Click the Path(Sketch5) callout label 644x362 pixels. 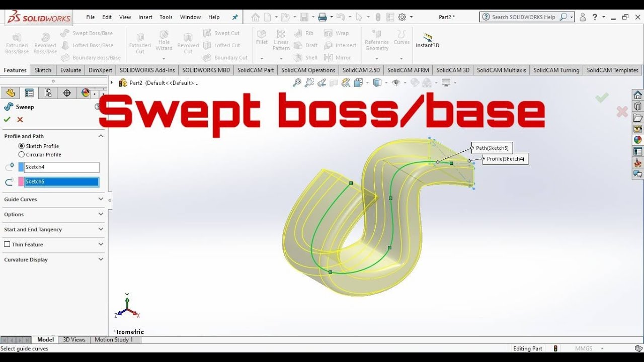492,148
